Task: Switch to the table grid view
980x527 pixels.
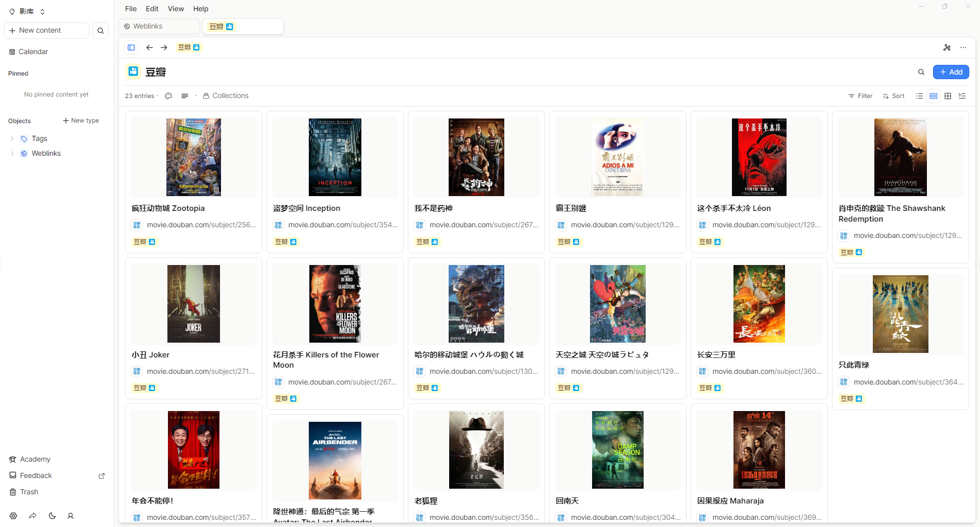Action: (x=948, y=96)
